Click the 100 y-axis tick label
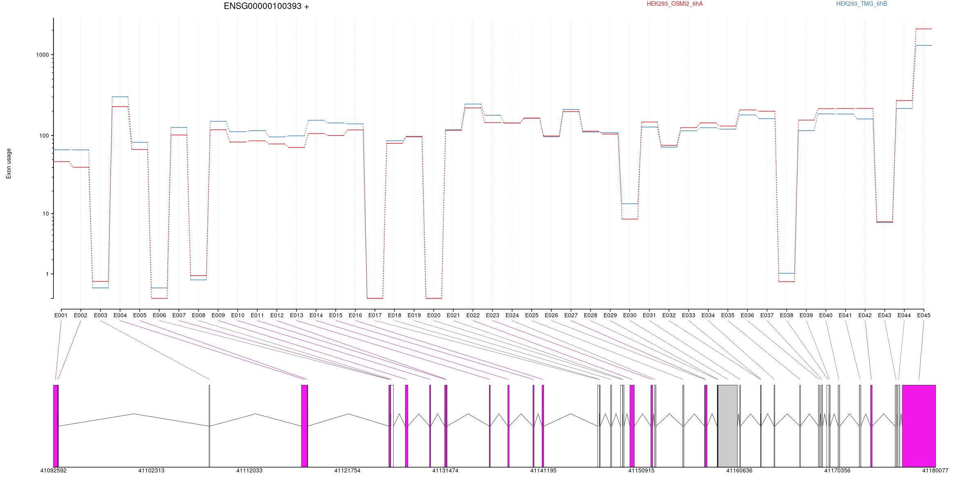 click(44, 136)
